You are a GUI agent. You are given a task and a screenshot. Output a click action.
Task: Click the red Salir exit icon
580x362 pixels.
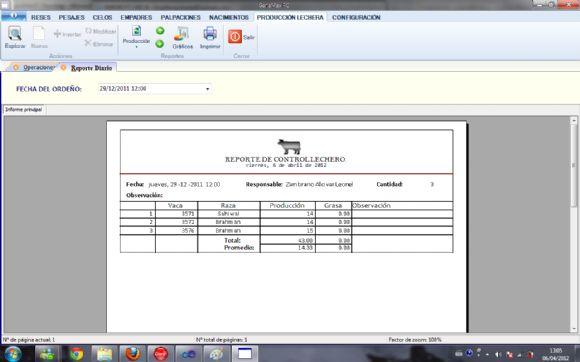point(235,37)
